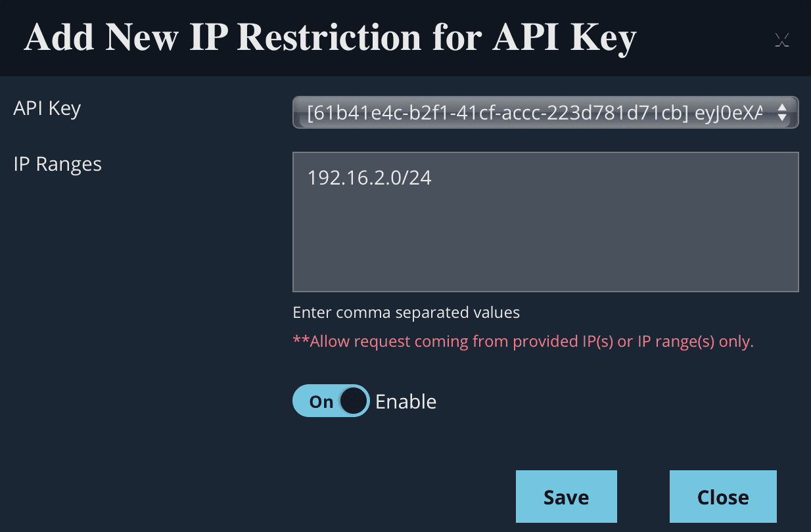Click the collapse icon in the title bar

click(782, 39)
